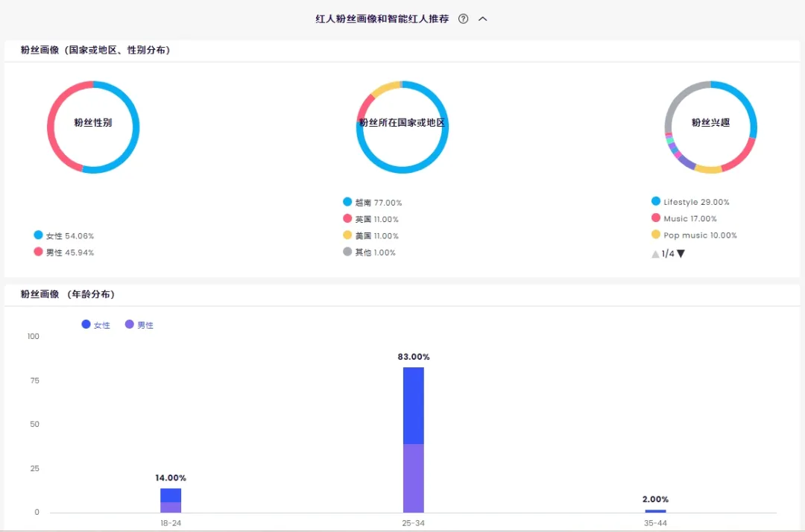Click the up triangle in the 1/4 pager
The image size is (805, 532).
654,253
